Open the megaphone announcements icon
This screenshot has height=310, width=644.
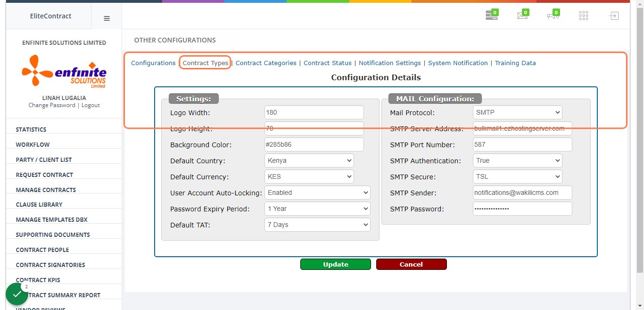553,16
